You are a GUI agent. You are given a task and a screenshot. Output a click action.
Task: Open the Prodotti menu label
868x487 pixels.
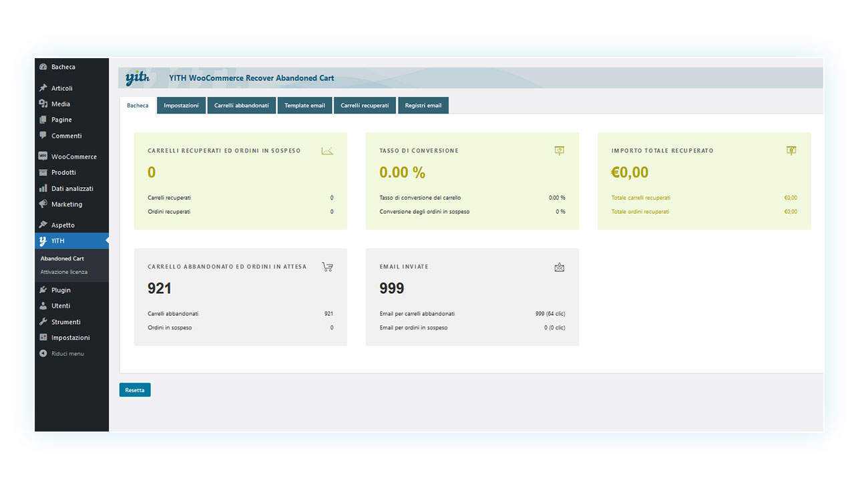tap(63, 172)
